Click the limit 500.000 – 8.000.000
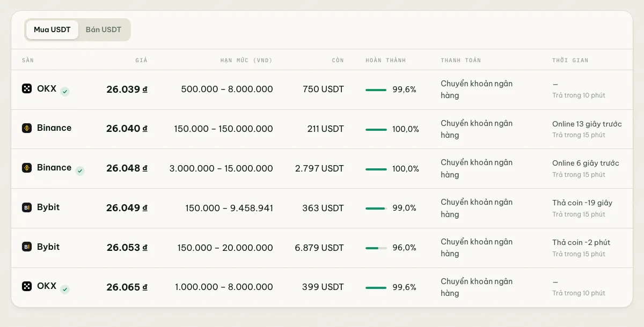The width and height of the screenshot is (644, 327). coord(227,90)
